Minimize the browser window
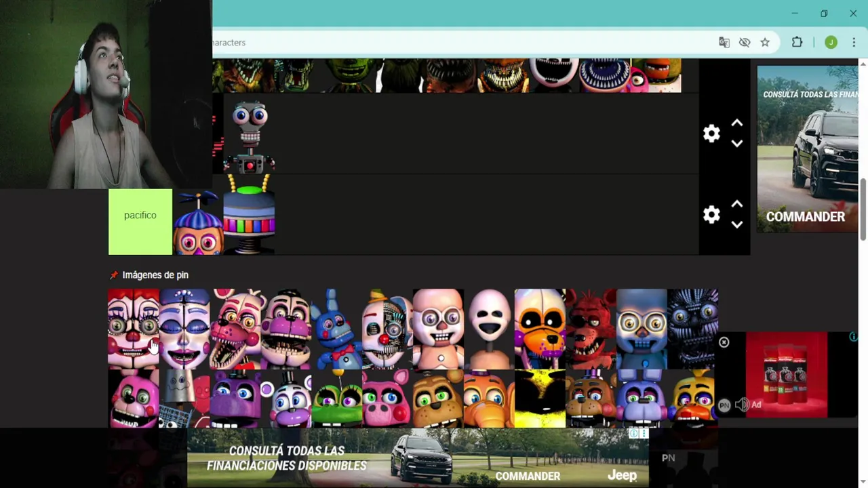This screenshot has width=868, height=488. tap(795, 14)
